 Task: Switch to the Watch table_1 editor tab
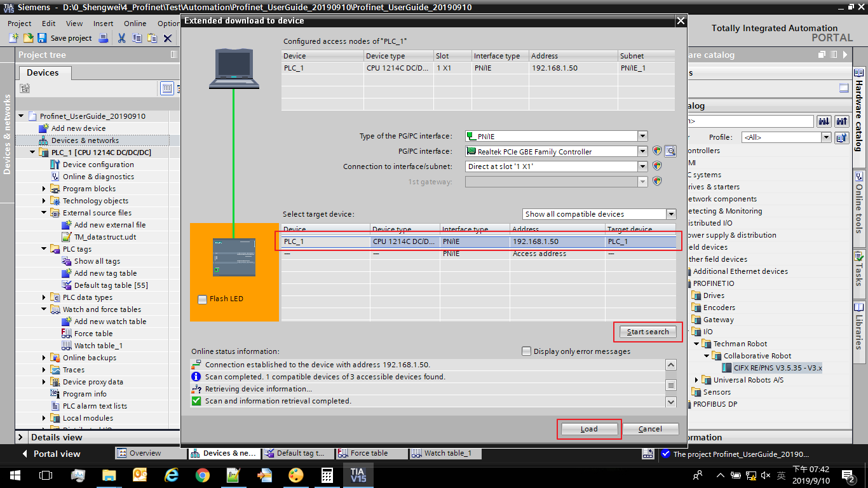tap(445, 453)
